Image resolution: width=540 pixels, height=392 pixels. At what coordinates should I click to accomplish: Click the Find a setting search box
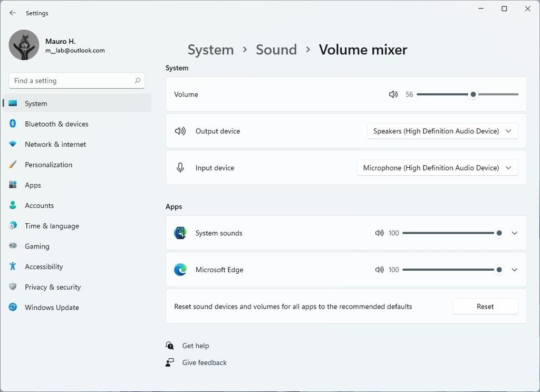pyautogui.click(x=71, y=81)
